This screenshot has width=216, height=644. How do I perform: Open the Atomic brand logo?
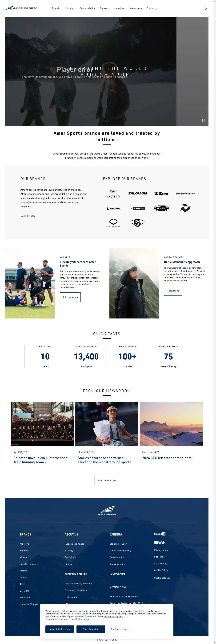pos(113,208)
